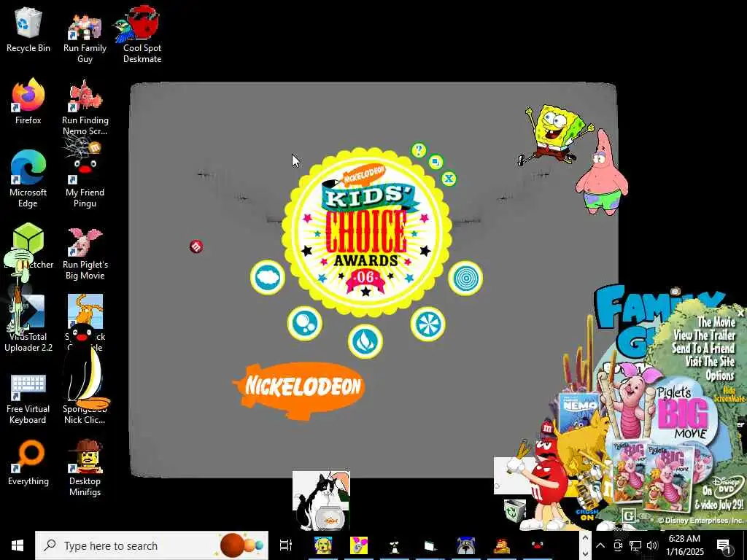Click the question mark help button
Viewport: 747px width, 560px height.
pos(419,150)
